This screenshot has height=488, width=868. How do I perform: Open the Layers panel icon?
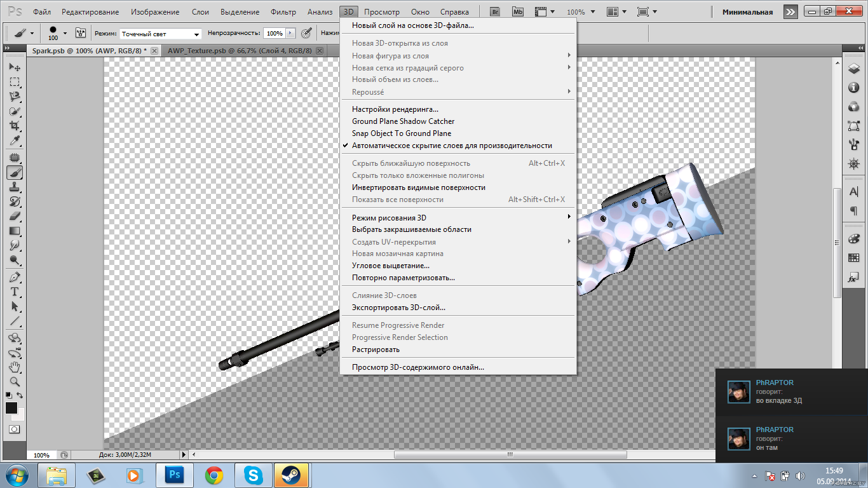(853, 69)
